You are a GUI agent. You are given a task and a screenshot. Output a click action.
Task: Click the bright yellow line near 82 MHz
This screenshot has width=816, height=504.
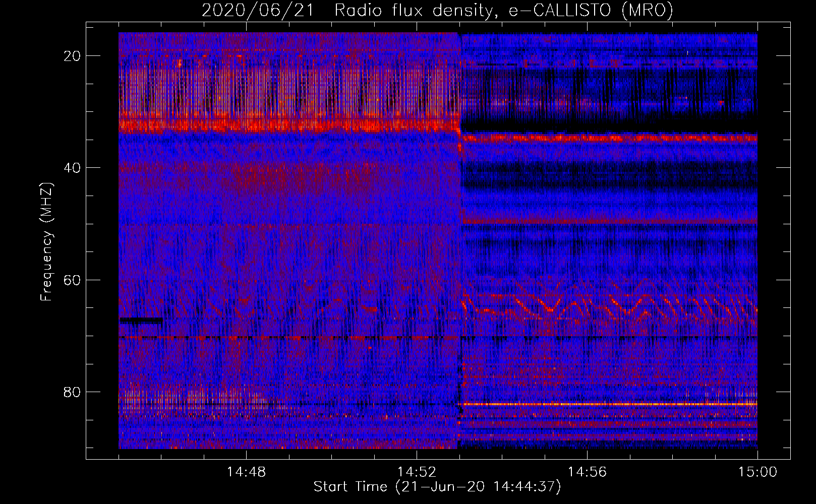[605, 404]
